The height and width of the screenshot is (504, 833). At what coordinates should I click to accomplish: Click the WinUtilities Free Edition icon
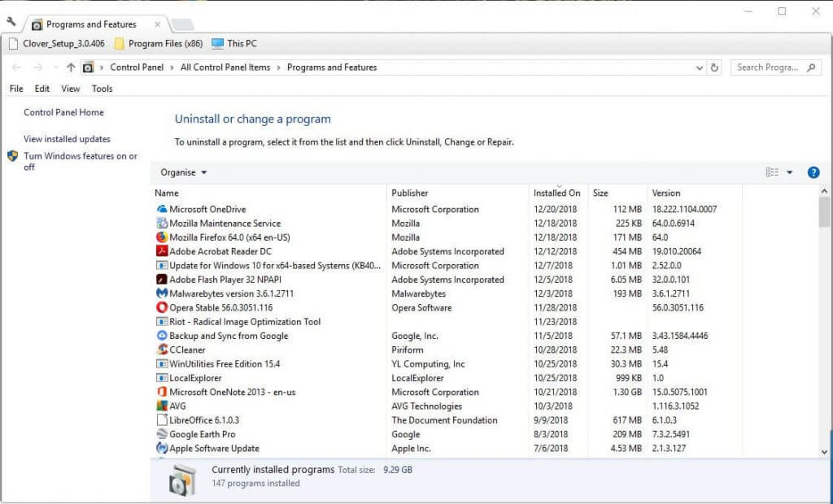(162, 364)
